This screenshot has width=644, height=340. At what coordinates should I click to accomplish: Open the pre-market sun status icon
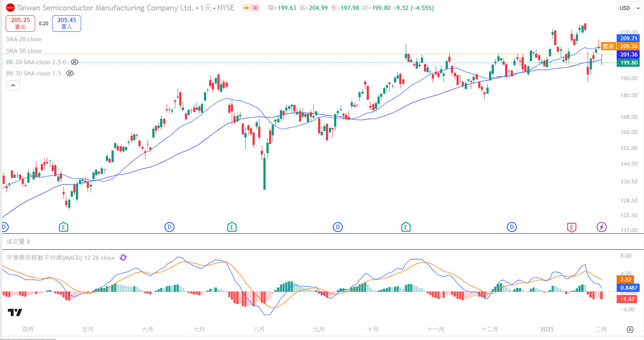tap(246, 8)
